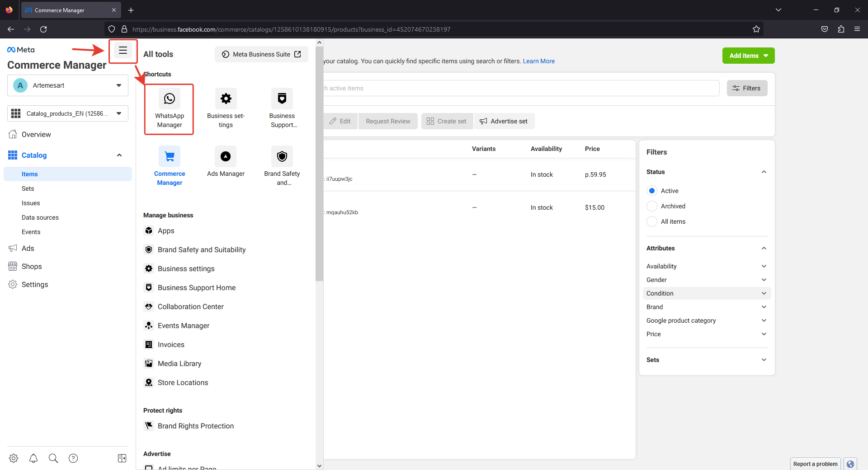Open Business settings shortcut tile

tap(226, 109)
